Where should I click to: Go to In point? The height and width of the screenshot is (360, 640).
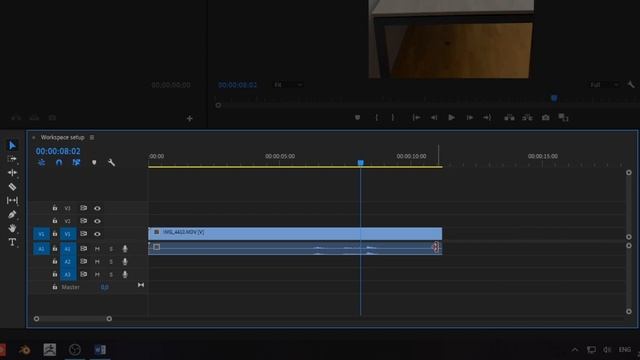click(x=416, y=118)
